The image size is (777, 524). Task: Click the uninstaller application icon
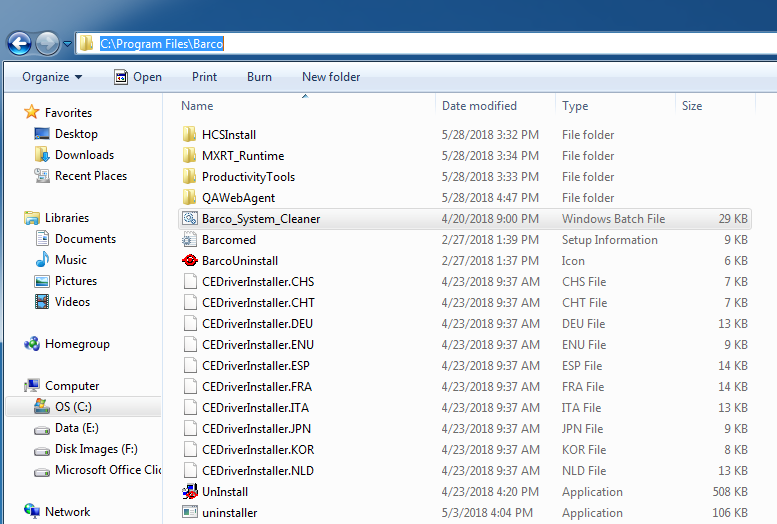point(190,512)
